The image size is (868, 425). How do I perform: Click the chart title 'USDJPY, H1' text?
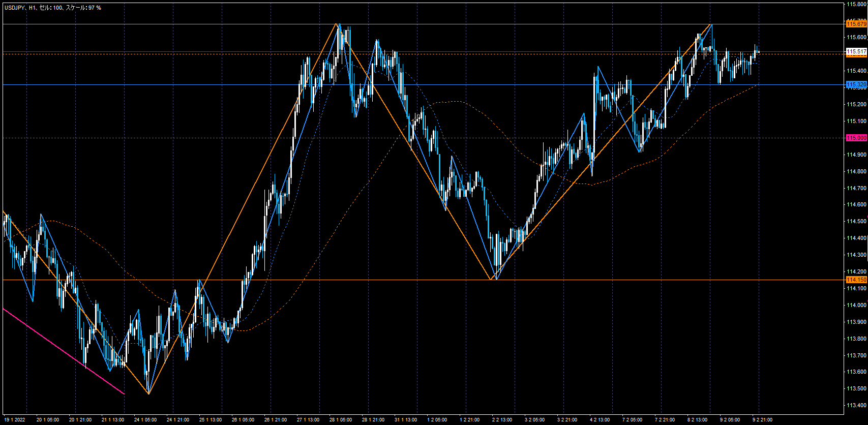click(x=20, y=8)
